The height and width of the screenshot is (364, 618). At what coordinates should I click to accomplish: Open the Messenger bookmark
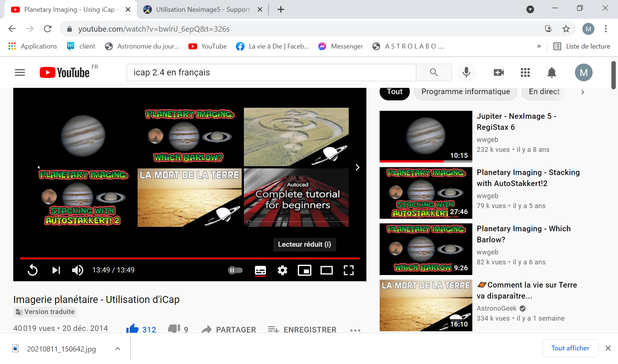coord(341,46)
